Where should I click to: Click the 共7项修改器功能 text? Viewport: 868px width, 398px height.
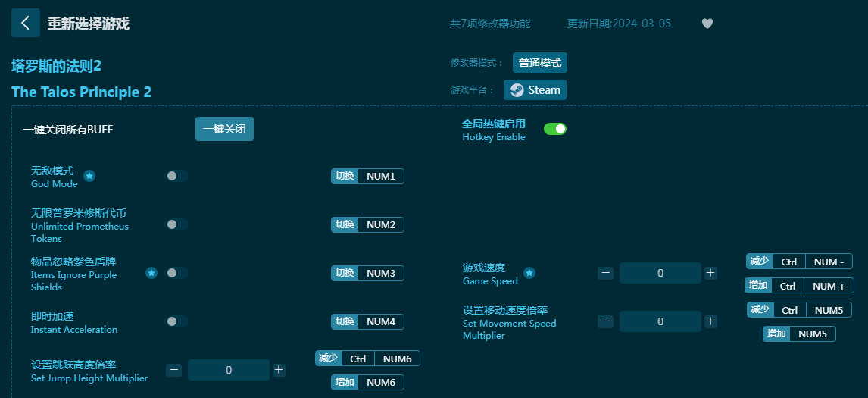490,24
